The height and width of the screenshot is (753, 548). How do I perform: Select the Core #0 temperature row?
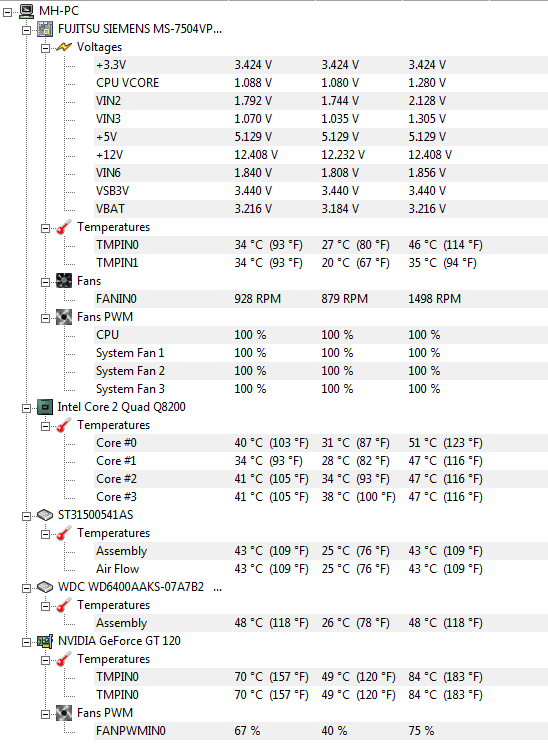(321, 443)
